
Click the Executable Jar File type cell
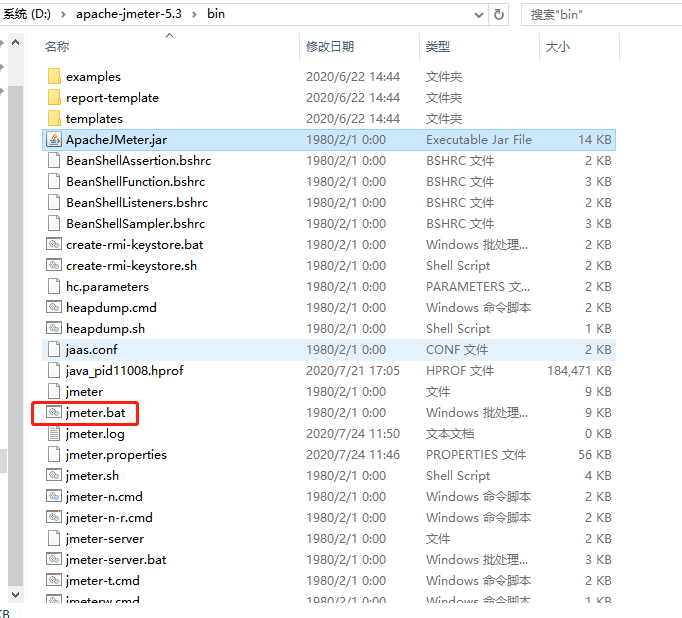pos(479,140)
